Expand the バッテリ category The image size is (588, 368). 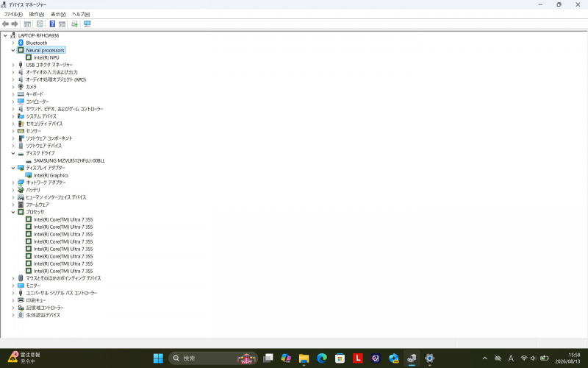tap(13, 190)
